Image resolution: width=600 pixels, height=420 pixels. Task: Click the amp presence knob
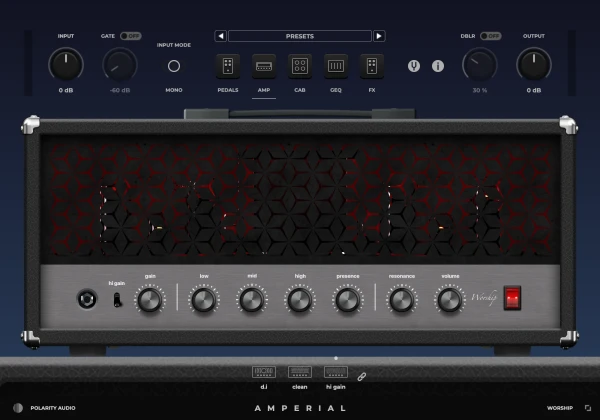pyautogui.click(x=347, y=300)
